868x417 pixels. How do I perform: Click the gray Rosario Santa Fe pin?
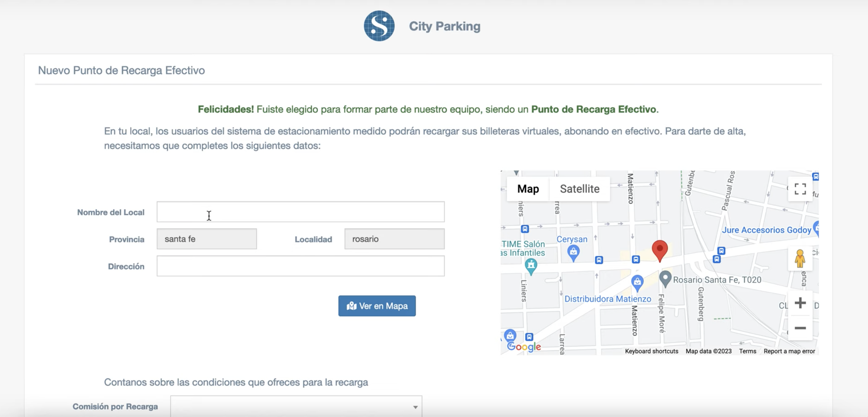coord(665,278)
